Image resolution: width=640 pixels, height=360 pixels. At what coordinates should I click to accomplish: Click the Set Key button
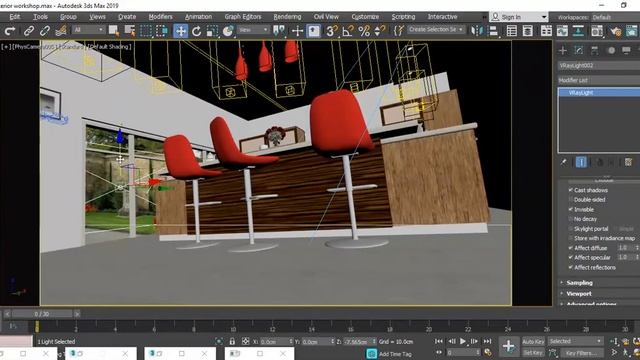[533, 352]
